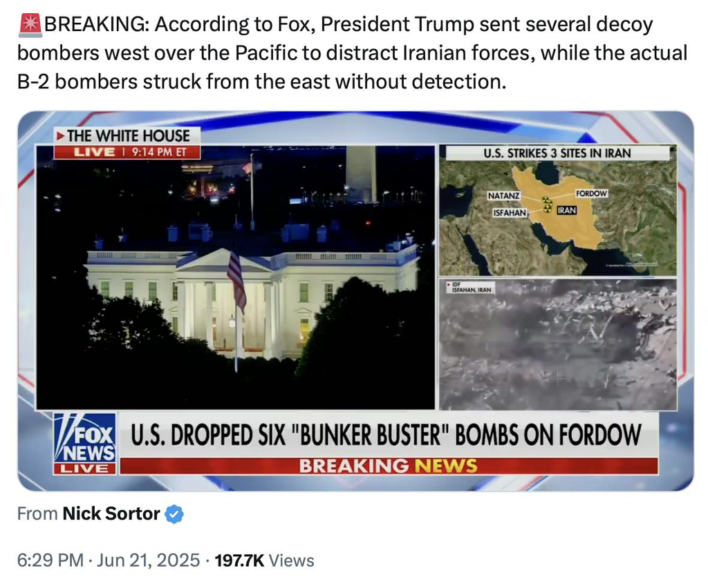Click the red arrow beside THE WHITE HOUSE
The width and height of the screenshot is (708, 588).
(60, 136)
